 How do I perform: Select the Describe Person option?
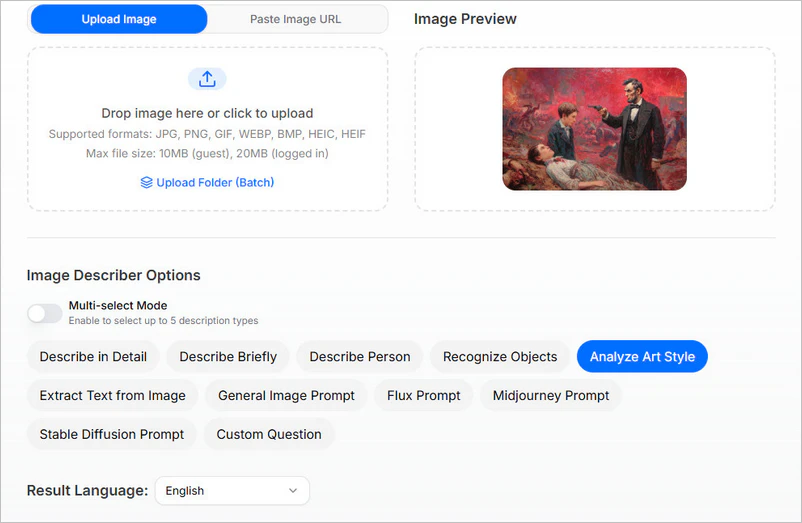[360, 357]
